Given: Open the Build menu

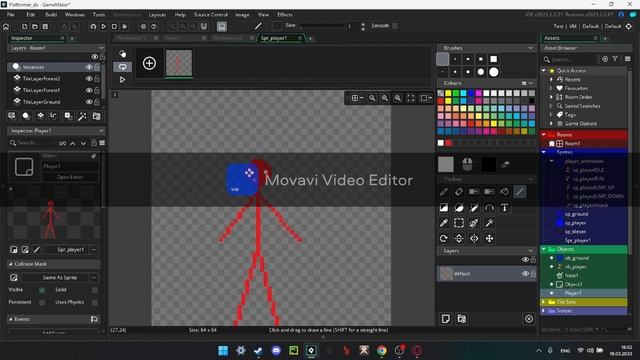Looking at the screenshot, I should click(x=51, y=14).
